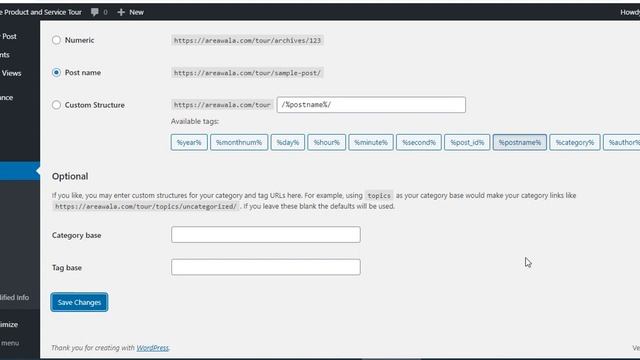The height and width of the screenshot is (360, 640).
Task: Click the Collapse menu item in sidebar
Action: tap(10, 343)
